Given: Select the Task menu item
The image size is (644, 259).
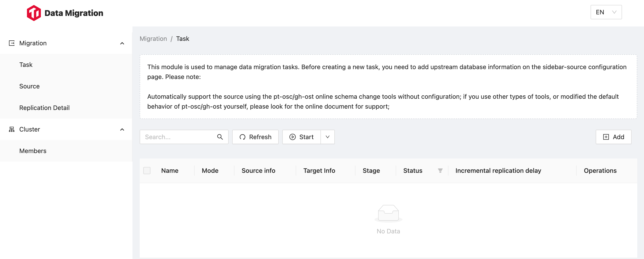Looking at the screenshot, I should (26, 65).
